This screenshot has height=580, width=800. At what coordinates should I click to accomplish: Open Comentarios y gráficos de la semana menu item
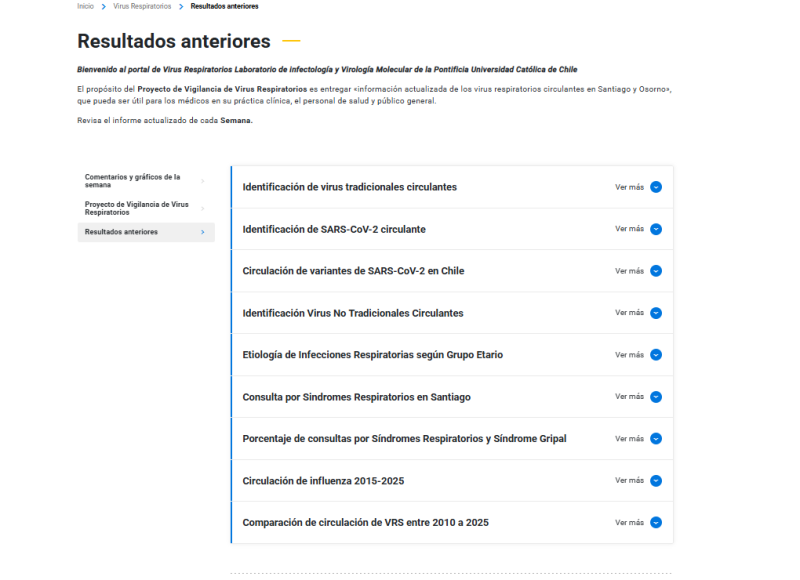tap(146, 181)
